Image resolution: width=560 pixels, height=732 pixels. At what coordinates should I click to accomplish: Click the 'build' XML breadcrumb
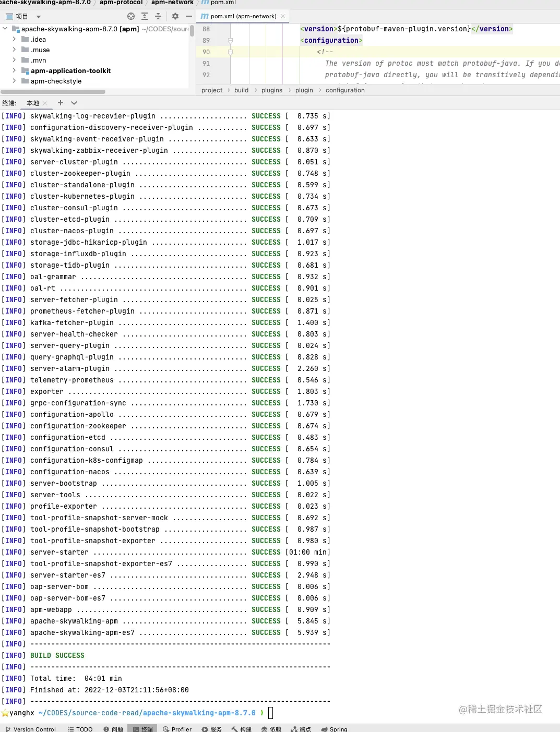tap(241, 90)
